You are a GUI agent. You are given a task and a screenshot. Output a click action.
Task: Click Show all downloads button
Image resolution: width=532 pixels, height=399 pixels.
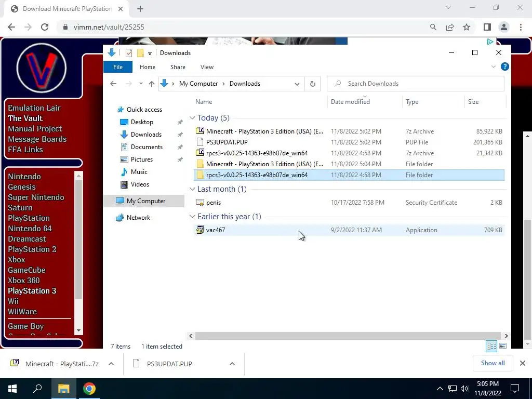click(493, 363)
